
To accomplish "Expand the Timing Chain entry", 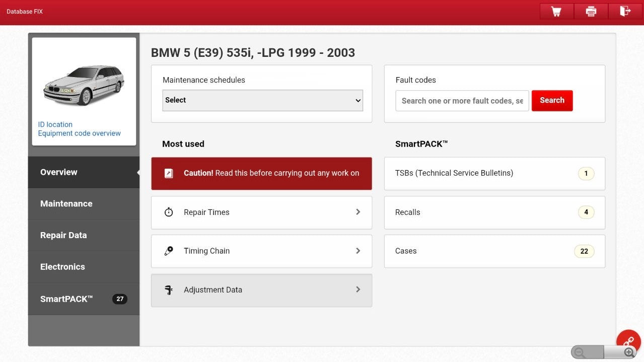I will coord(358,251).
